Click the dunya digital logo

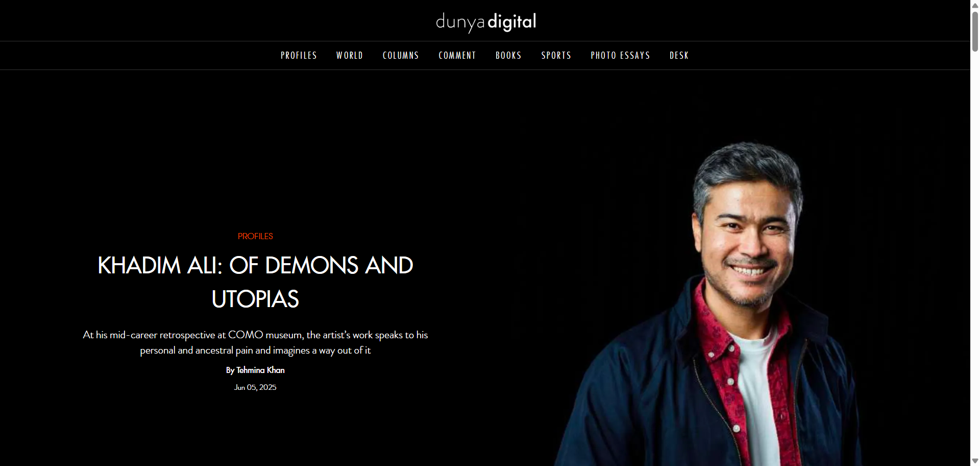click(x=485, y=22)
